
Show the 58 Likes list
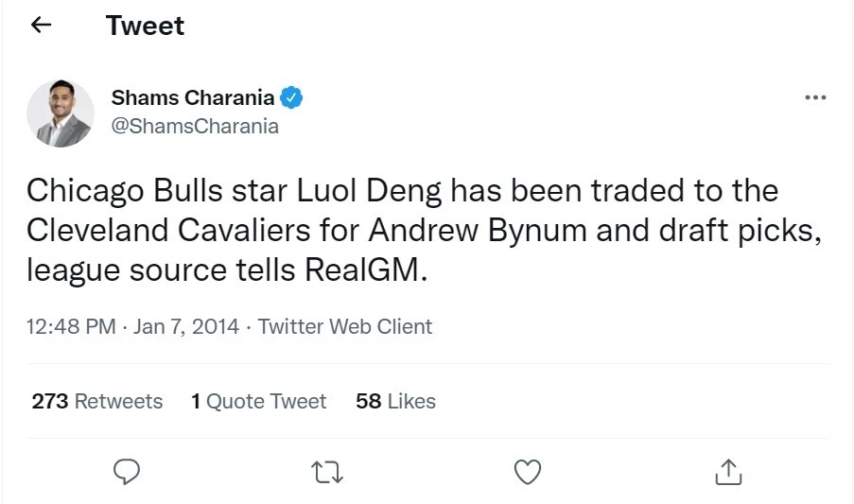395,401
